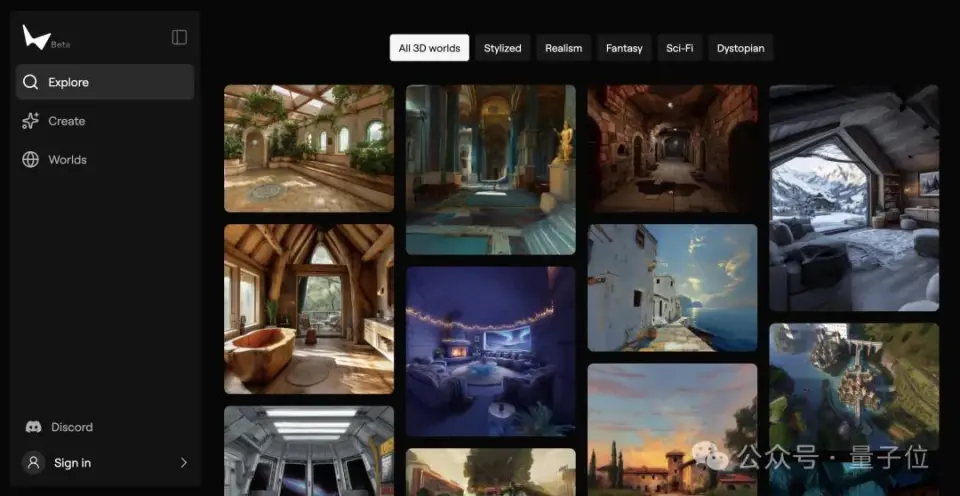Open the wooden bathtub cabin world

coord(309,308)
